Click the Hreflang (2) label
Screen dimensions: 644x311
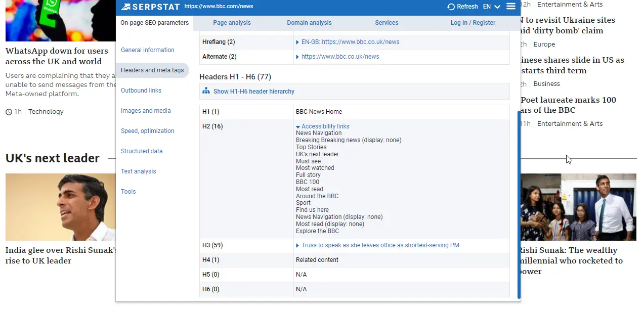click(x=219, y=42)
